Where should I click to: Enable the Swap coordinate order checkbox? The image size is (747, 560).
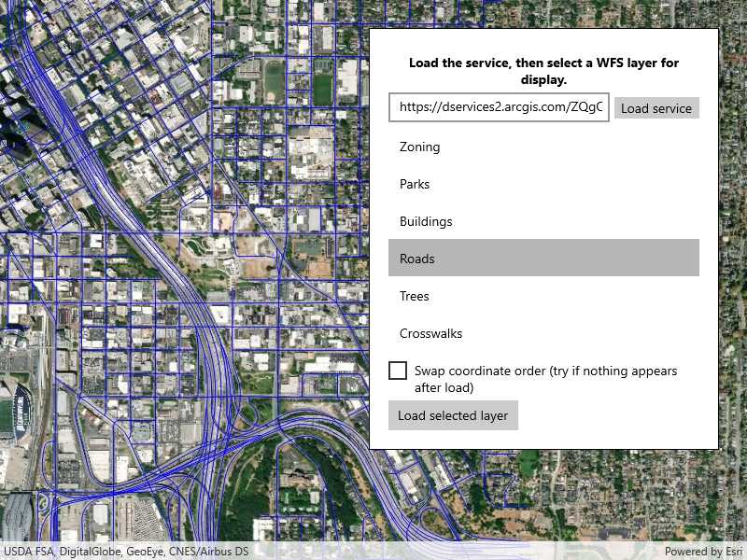coord(398,371)
